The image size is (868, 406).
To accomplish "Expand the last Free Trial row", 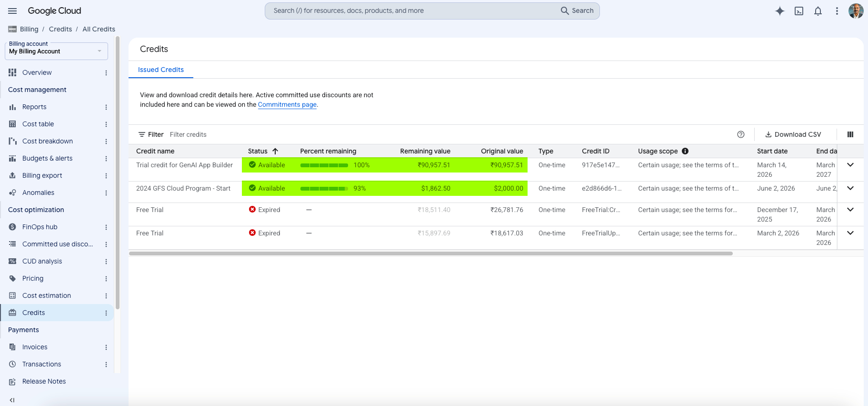I will click(850, 233).
